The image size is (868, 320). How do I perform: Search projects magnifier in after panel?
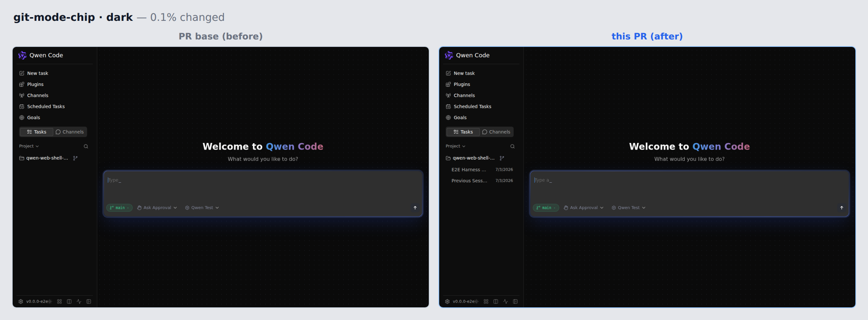[x=512, y=146]
